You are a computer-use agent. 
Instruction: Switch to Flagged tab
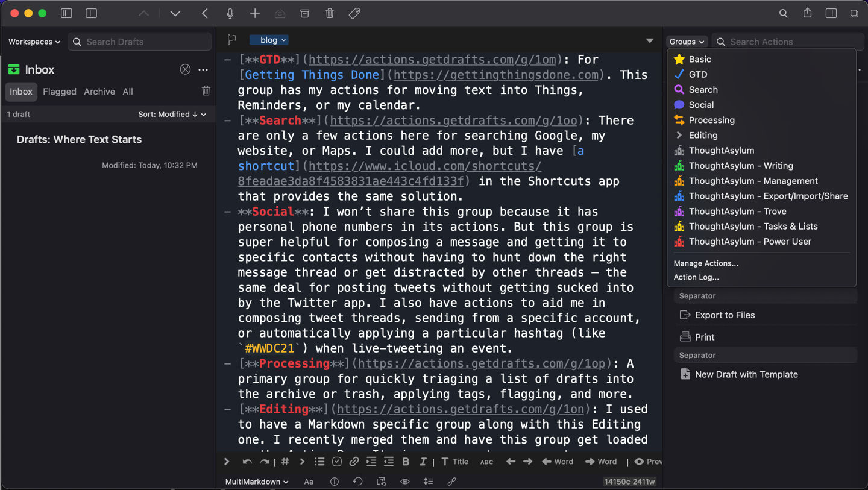coord(60,92)
